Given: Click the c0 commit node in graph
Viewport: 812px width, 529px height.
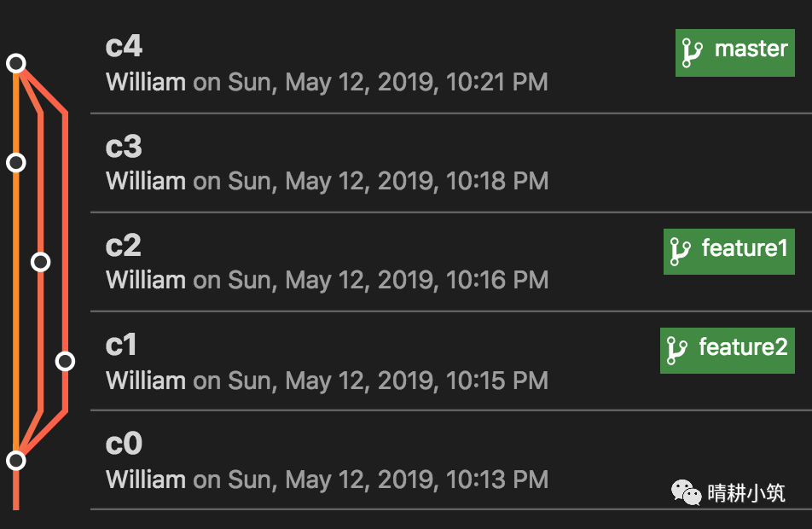Looking at the screenshot, I should point(15,461).
